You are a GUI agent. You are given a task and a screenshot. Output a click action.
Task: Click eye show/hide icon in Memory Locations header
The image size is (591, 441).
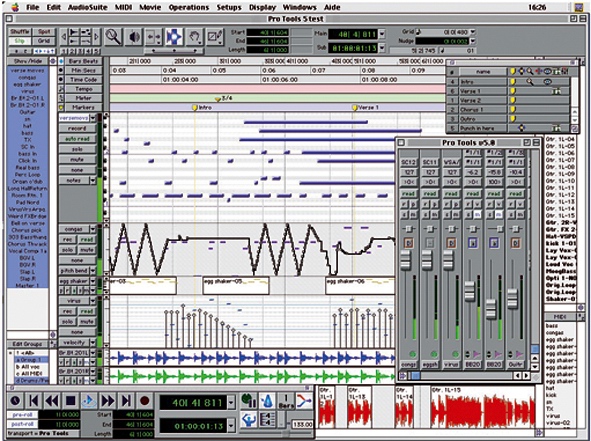coord(547,71)
